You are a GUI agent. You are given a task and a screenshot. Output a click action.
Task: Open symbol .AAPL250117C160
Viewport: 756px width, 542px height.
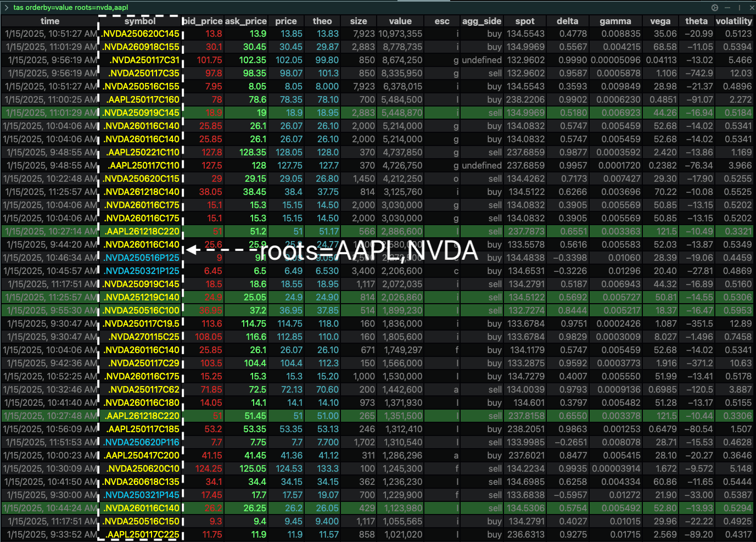pos(143,99)
